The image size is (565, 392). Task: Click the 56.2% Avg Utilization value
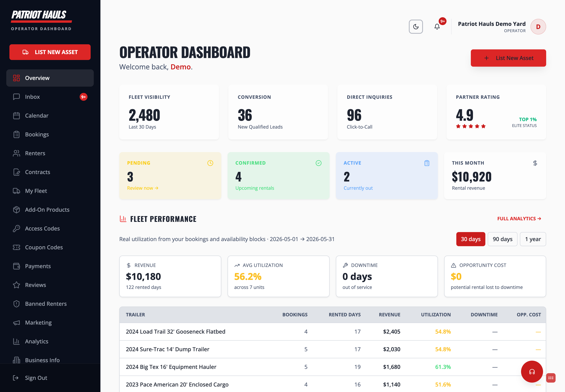[x=248, y=277]
